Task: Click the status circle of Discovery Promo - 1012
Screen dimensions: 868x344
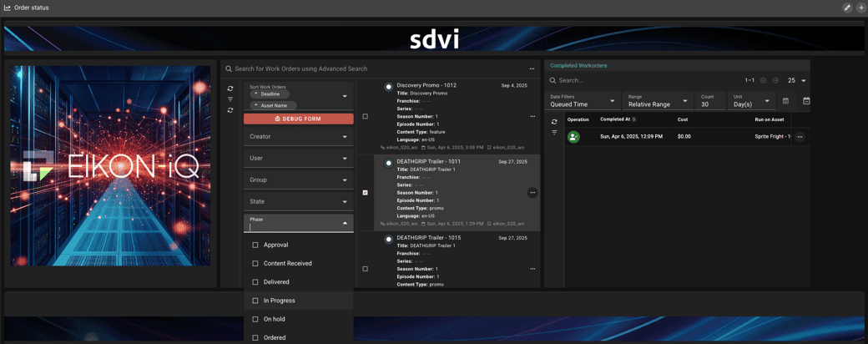Action: [x=389, y=86]
